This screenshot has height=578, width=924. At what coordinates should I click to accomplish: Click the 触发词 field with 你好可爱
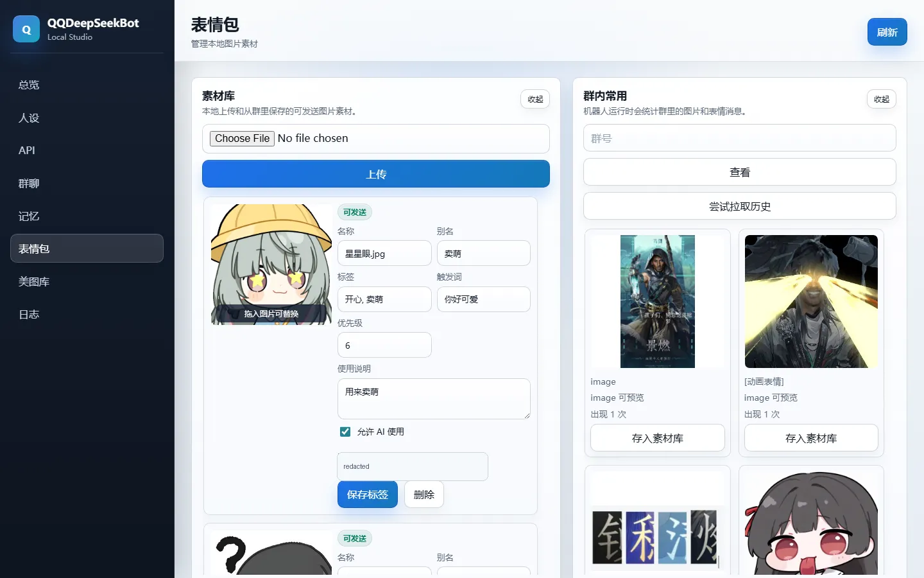tap(484, 299)
